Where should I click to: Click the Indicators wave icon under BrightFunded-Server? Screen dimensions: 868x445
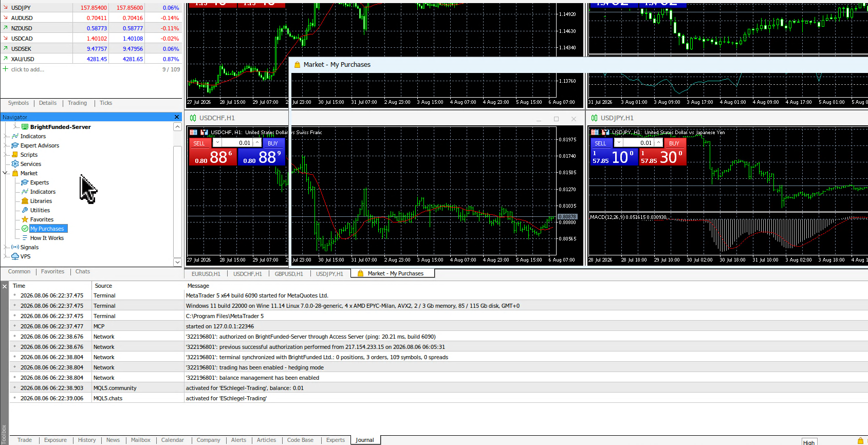(x=15, y=136)
